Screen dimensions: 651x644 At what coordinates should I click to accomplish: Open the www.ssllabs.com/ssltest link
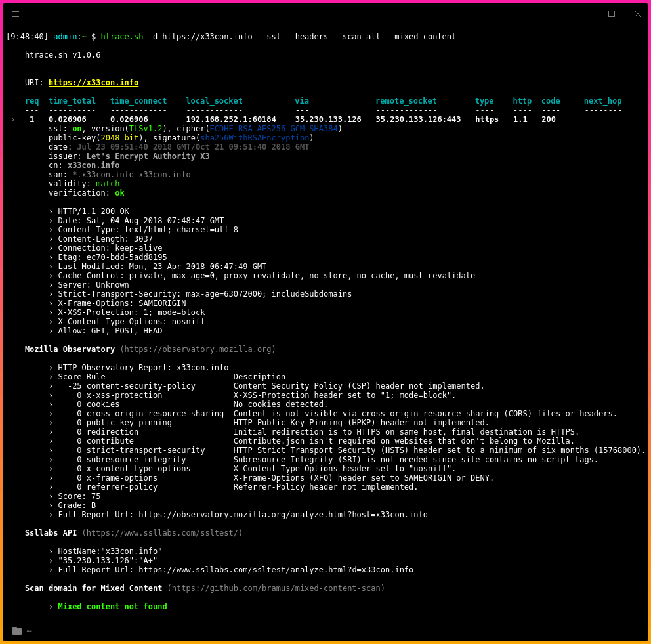click(x=162, y=533)
